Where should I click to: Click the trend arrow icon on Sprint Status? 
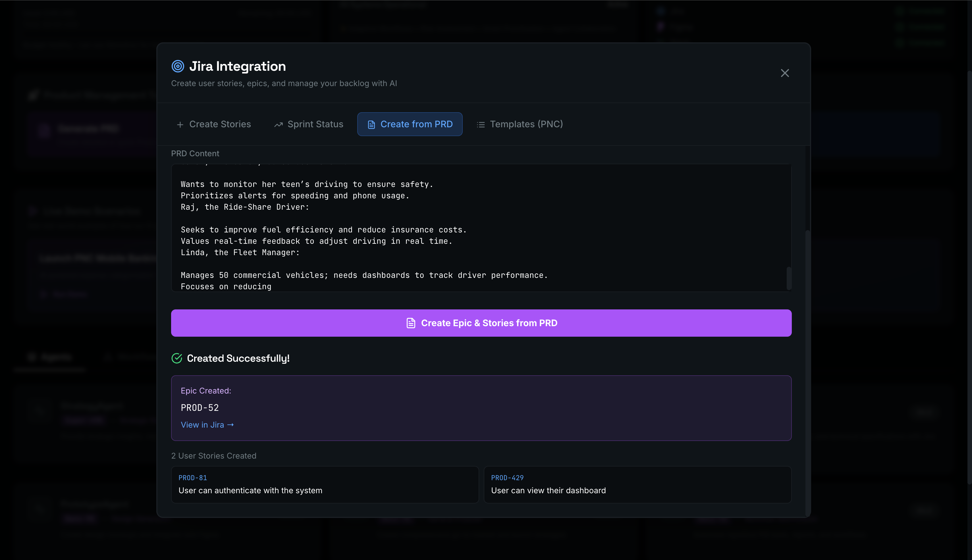point(279,125)
